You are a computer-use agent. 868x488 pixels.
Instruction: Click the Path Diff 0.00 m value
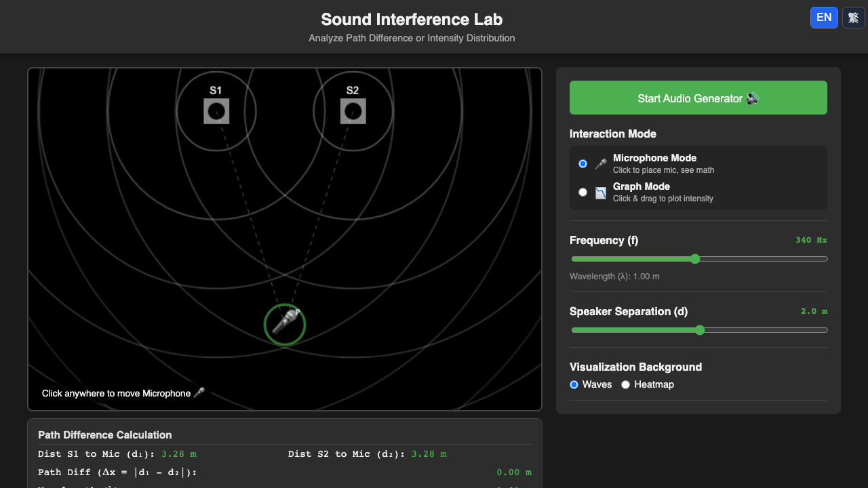(514, 472)
